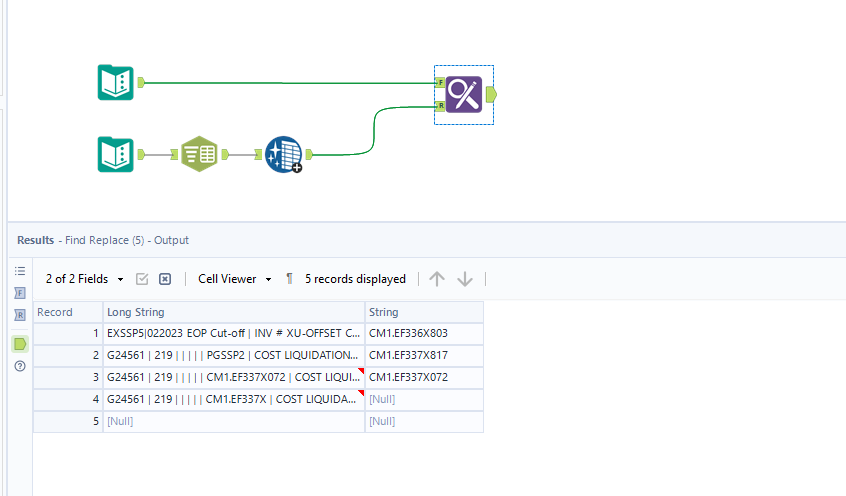Show F input anchor results

[20, 293]
